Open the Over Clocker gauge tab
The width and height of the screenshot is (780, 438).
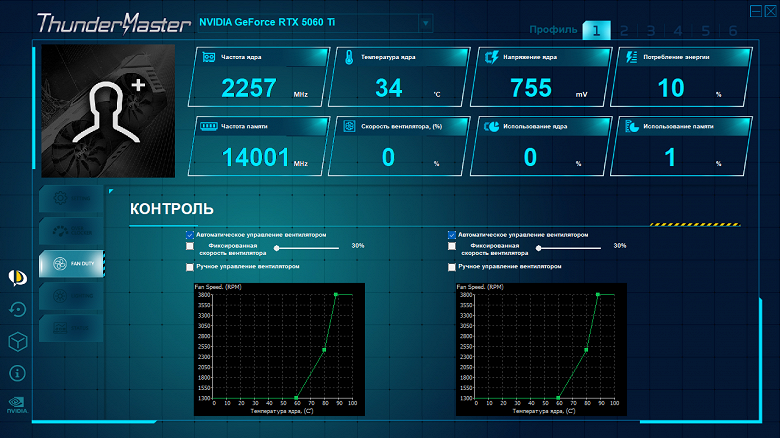point(71,231)
